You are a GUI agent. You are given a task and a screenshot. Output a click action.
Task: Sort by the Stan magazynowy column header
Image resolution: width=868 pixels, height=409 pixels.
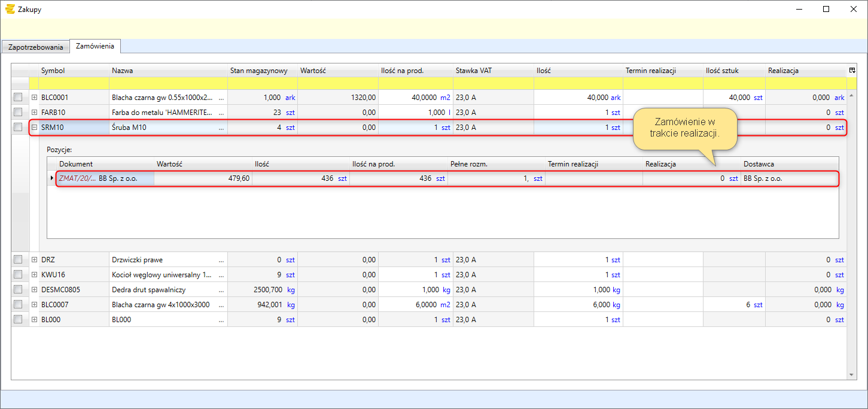(258, 71)
